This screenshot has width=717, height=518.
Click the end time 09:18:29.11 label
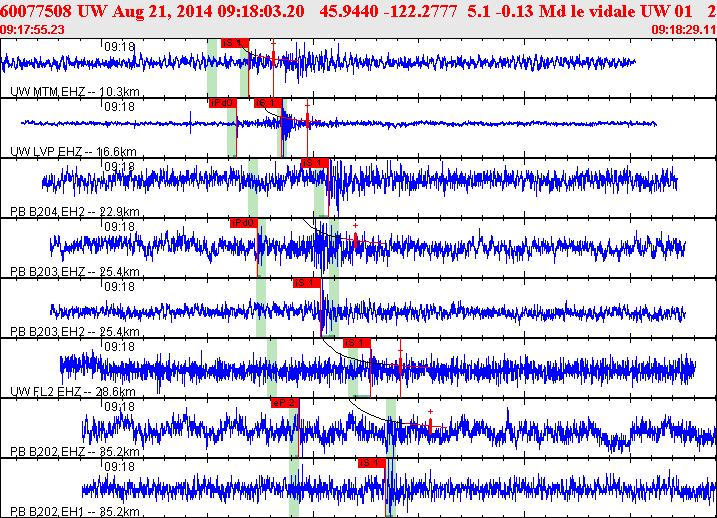click(681, 30)
